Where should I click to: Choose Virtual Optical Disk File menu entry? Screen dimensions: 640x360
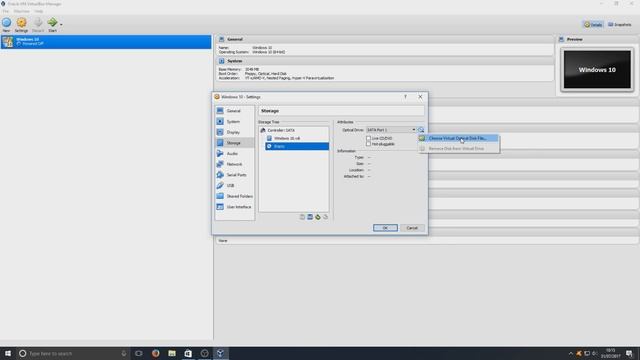[x=458, y=138]
